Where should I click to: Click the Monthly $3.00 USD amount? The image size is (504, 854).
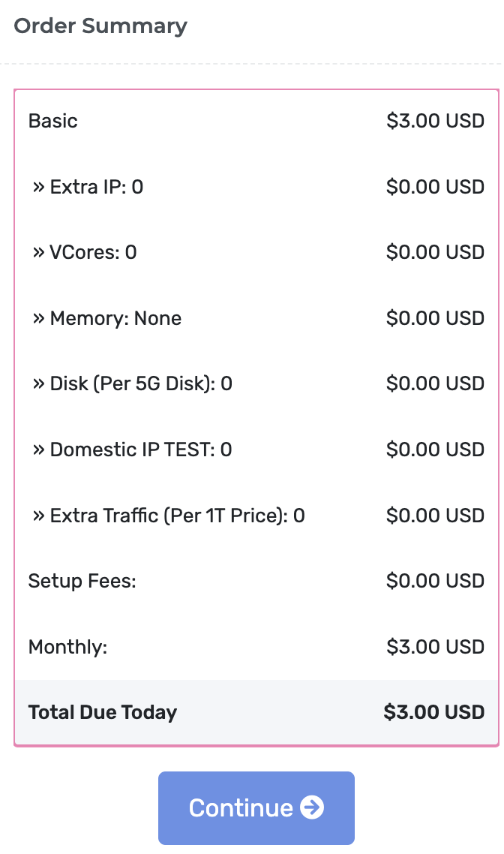435,647
